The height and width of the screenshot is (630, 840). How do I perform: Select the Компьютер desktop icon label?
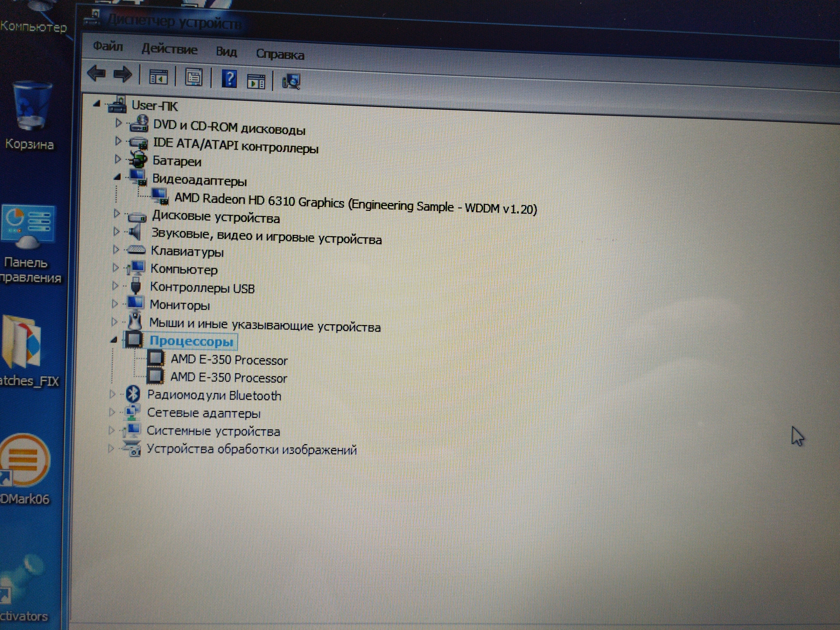(x=33, y=26)
